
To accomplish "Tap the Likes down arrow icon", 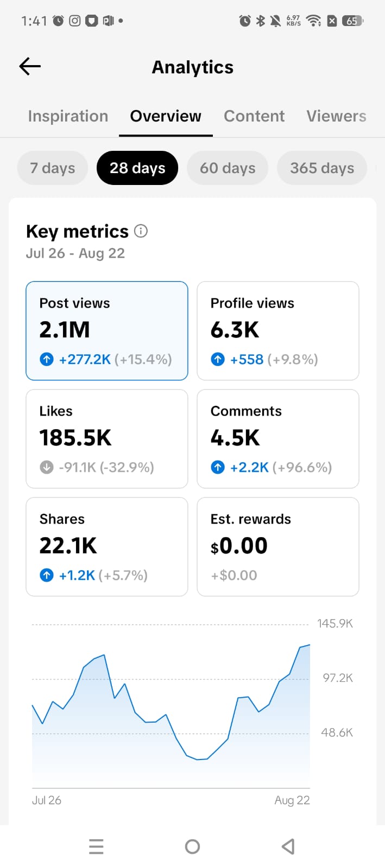I will point(47,467).
